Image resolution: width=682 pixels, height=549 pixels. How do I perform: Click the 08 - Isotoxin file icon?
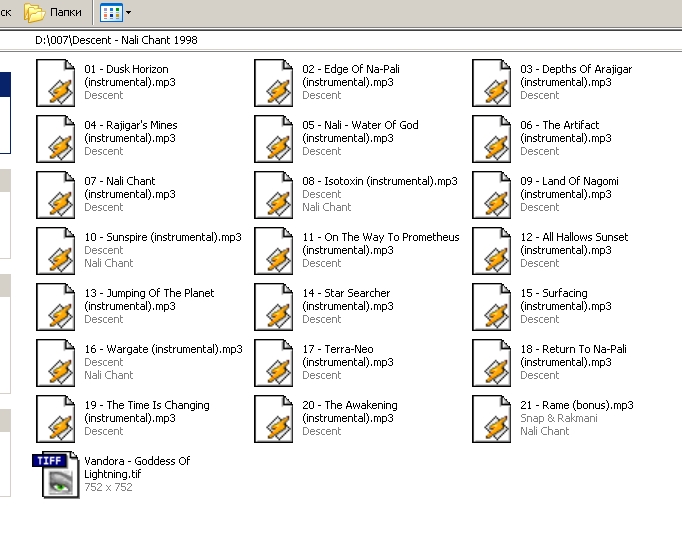274,194
